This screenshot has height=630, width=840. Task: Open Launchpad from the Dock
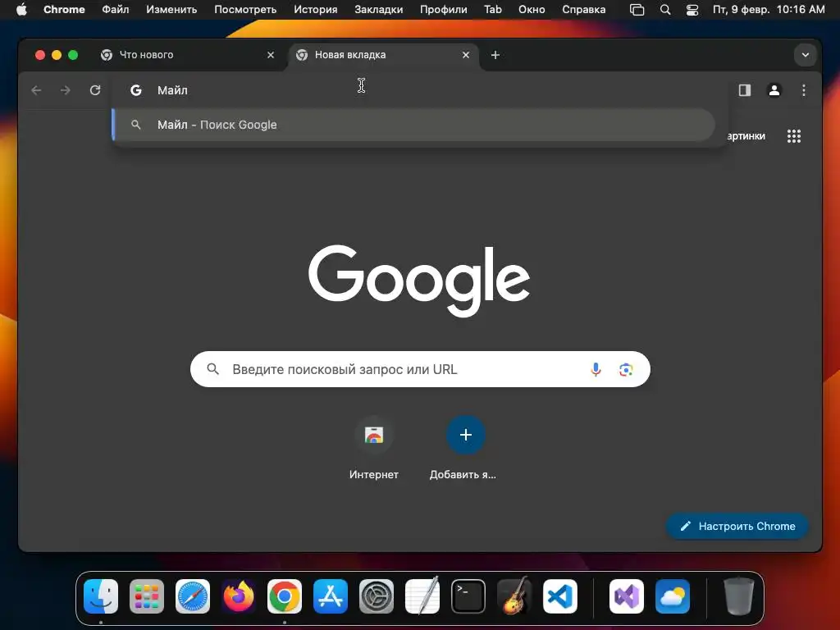coord(147,596)
